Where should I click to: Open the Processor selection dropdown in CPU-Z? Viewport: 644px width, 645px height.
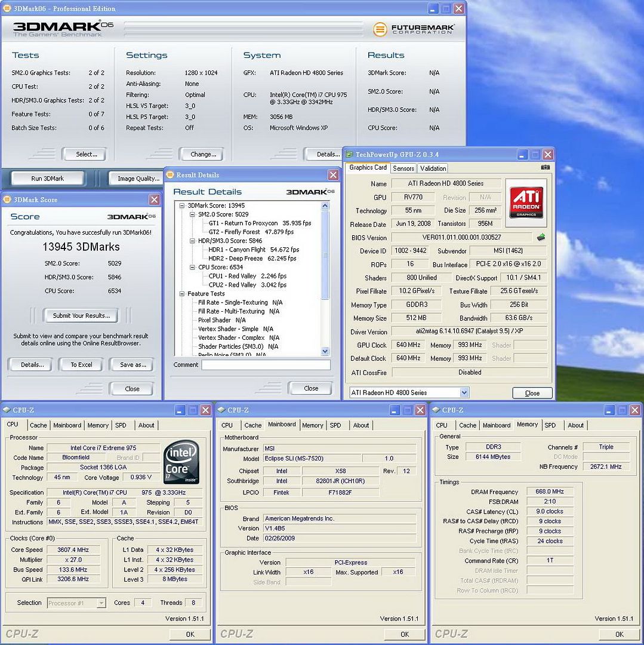tap(101, 603)
